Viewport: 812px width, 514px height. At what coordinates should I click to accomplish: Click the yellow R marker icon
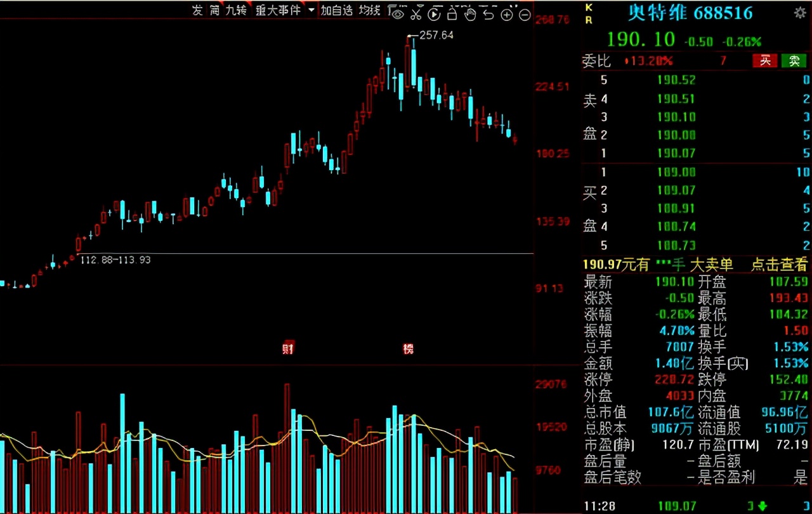588,20
